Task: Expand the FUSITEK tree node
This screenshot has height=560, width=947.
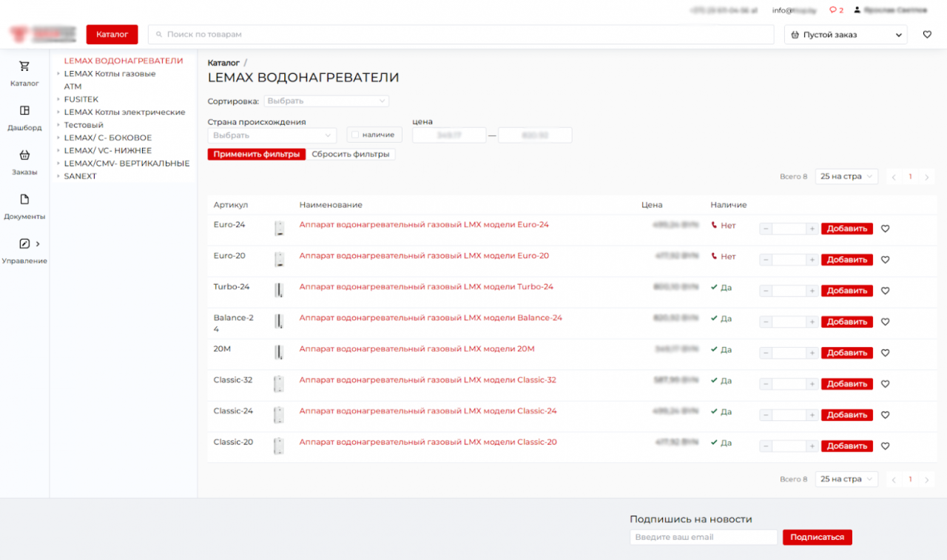Action: 58,99
